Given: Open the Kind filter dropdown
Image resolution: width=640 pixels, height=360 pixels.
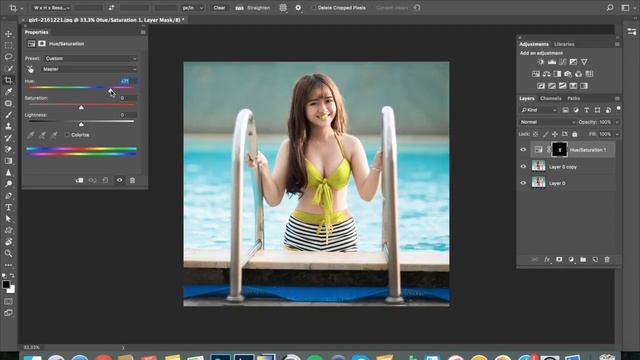Looking at the screenshot, I should (x=538, y=110).
